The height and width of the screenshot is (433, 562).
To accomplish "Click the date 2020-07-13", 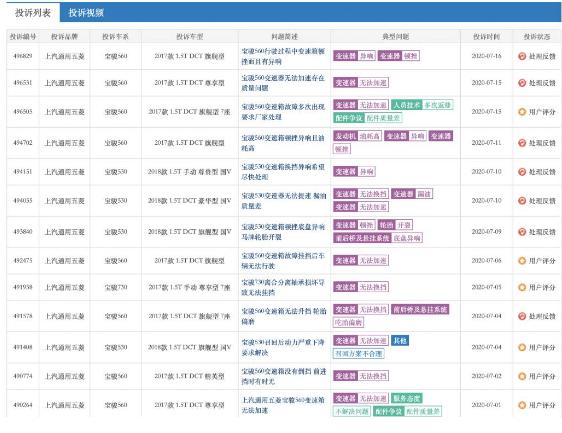I will click(x=486, y=112).
